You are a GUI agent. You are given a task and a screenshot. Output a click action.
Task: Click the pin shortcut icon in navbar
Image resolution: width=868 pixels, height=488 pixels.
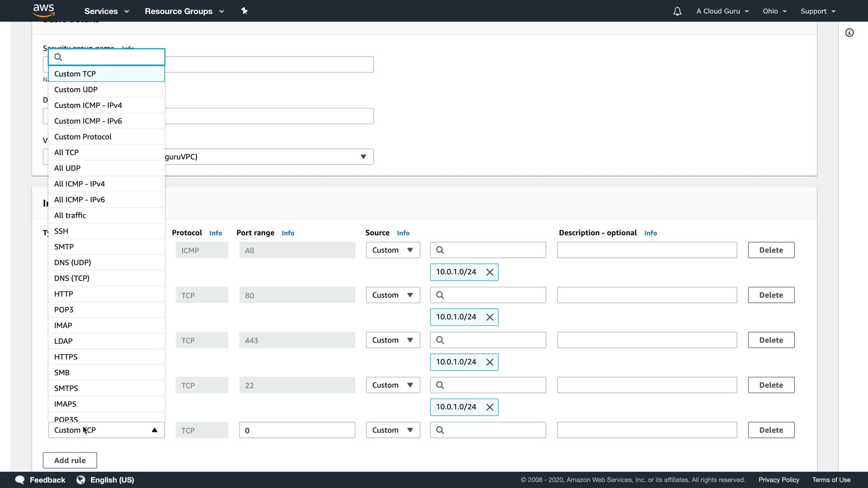[x=245, y=11]
